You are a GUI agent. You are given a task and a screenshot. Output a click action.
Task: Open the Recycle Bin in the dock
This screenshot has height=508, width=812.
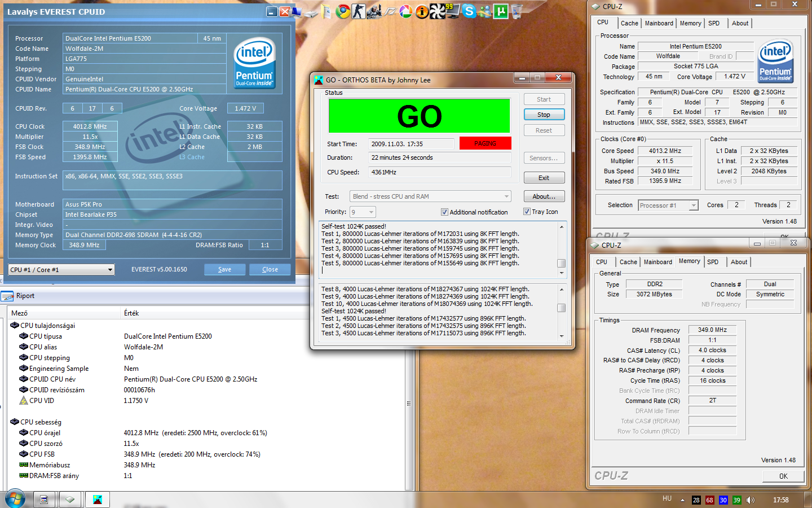[x=517, y=11]
